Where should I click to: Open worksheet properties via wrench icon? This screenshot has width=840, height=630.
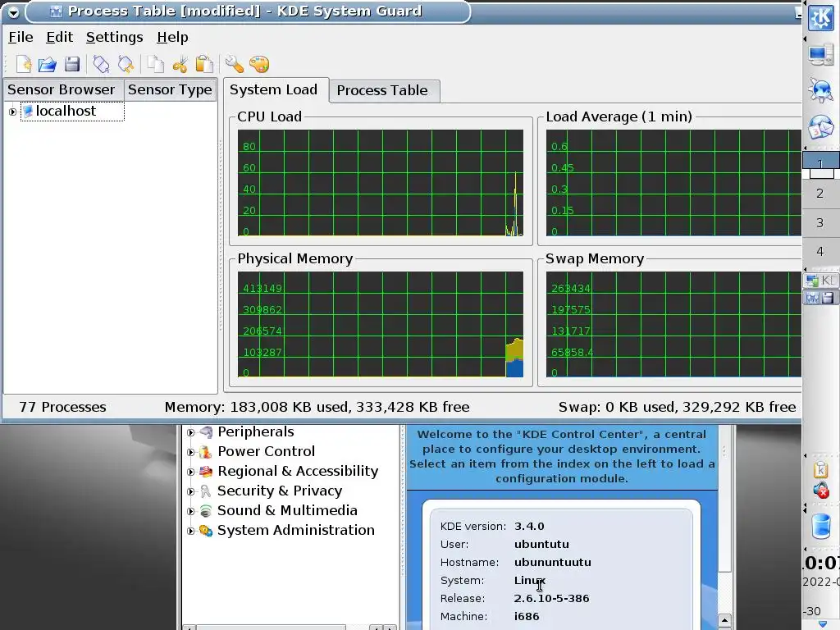click(234, 64)
